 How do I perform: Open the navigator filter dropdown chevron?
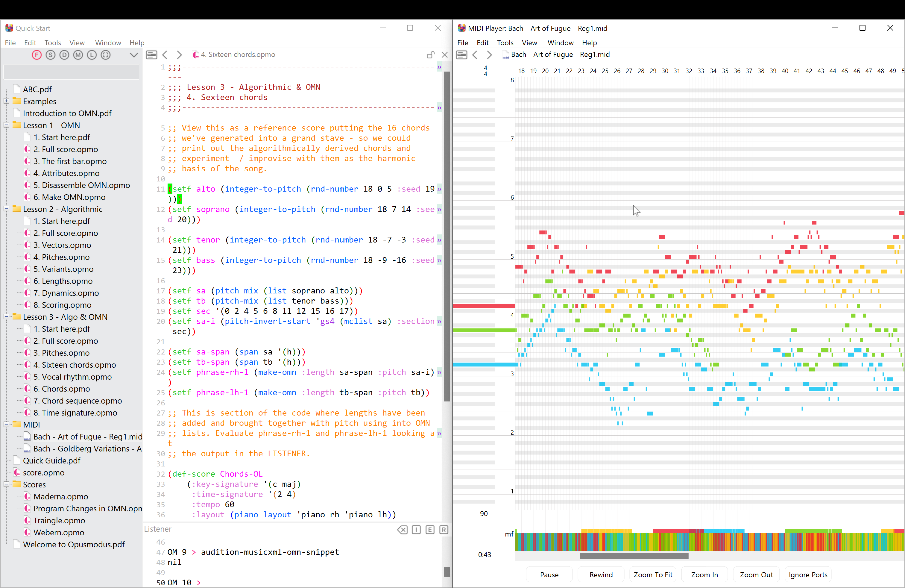[x=133, y=55]
